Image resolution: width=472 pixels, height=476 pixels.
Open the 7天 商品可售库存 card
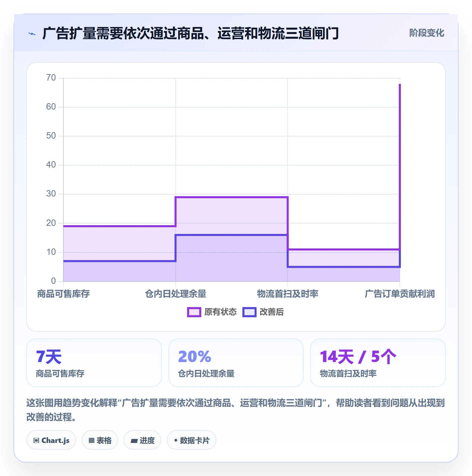pos(94,363)
